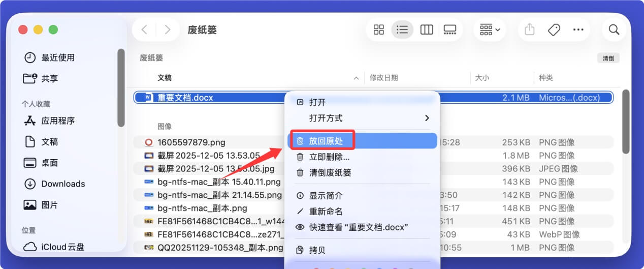Screen dimensions: 644x269
Task: Click the 253 KB size cell
Action: coord(516,142)
